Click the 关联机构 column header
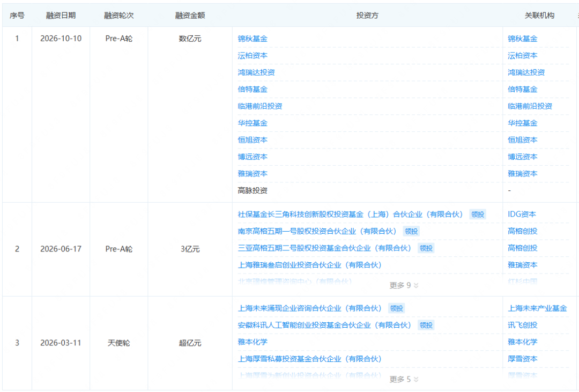 coord(539,16)
